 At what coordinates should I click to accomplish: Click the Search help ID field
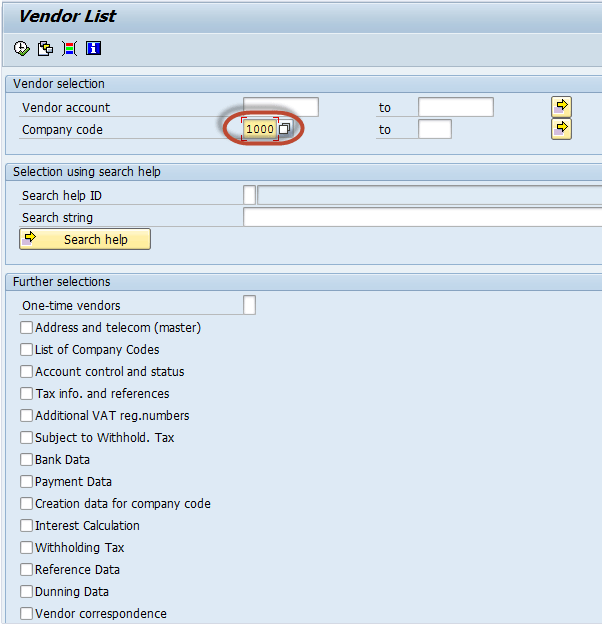tap(250, 195)
